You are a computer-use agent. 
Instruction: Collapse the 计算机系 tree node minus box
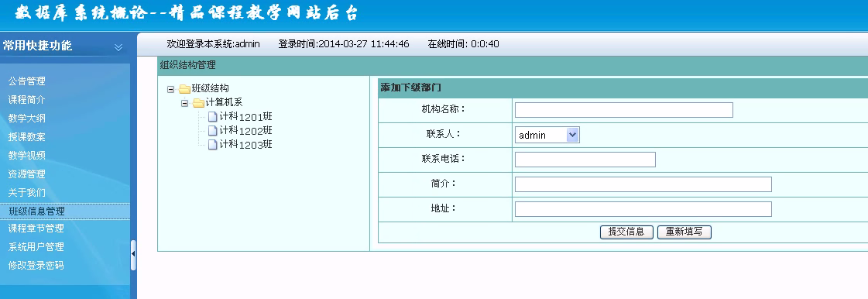click(184, 103)
